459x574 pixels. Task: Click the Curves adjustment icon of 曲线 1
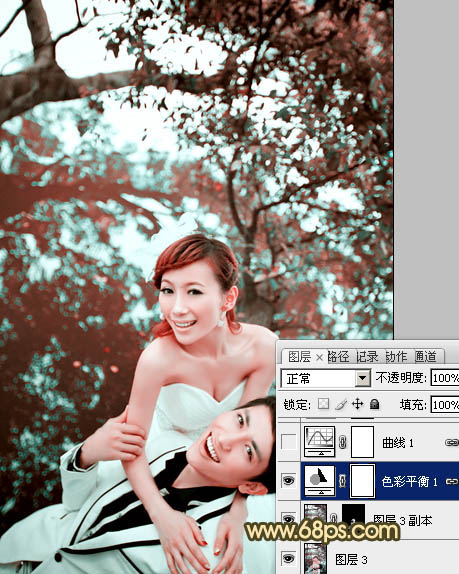[320, 442]
